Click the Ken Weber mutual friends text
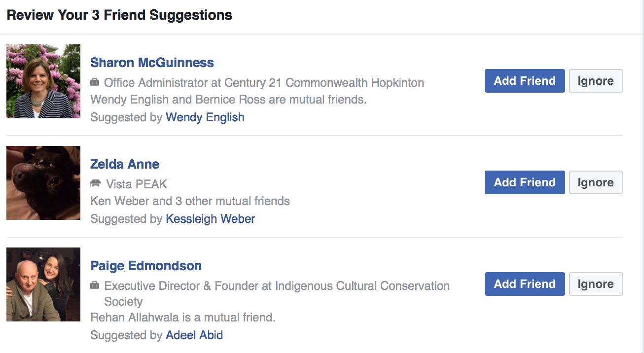 pyautogui.click(x=189, y=201)
